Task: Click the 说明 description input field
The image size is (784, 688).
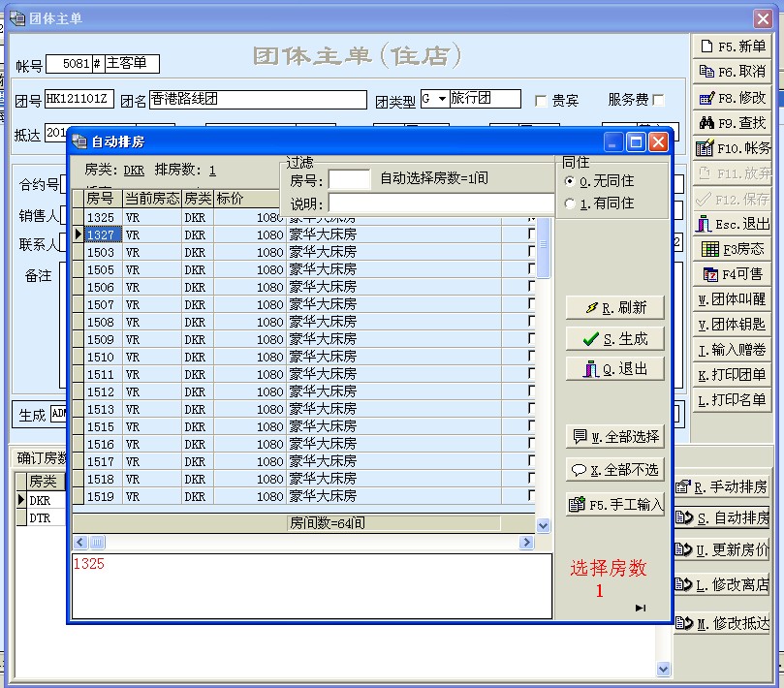Action: tap(441, 203)
